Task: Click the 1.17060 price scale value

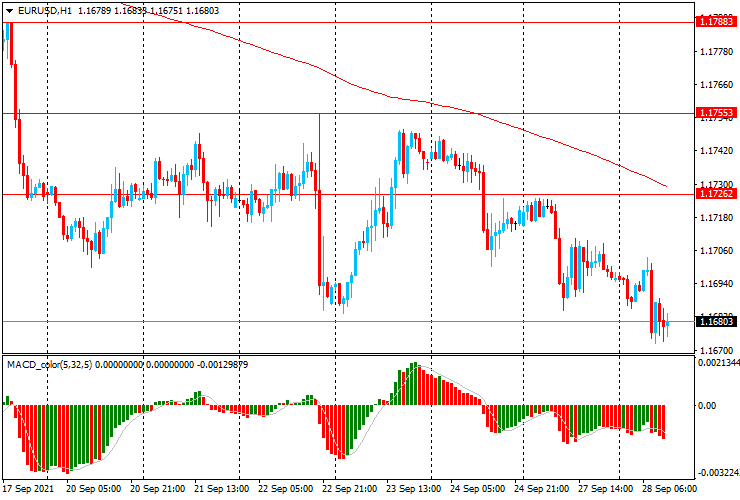Action: click(x=717, y=250)
